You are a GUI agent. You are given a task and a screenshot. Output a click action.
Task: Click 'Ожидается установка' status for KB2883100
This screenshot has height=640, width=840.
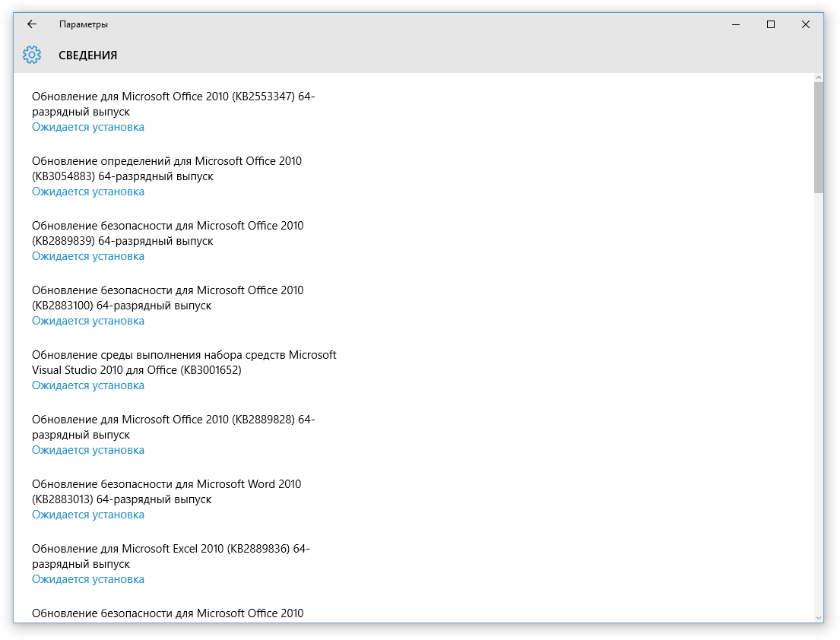pyautogui.click(x=88, y=321)
